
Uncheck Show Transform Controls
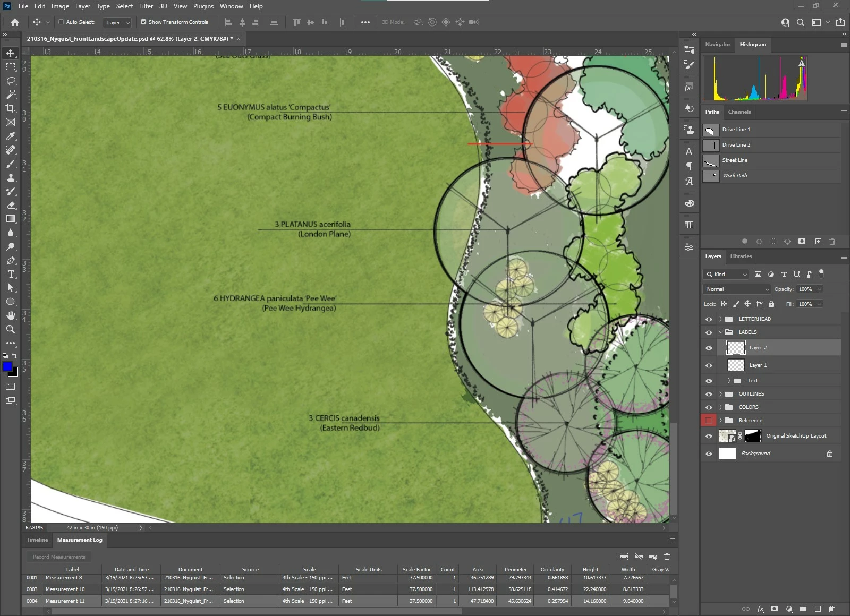[143, 22]
